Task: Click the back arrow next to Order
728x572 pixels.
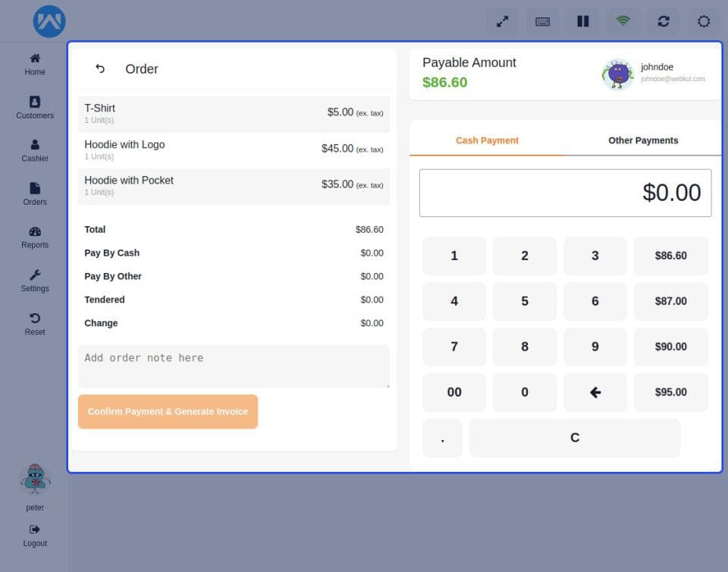Action: point(100,69)
